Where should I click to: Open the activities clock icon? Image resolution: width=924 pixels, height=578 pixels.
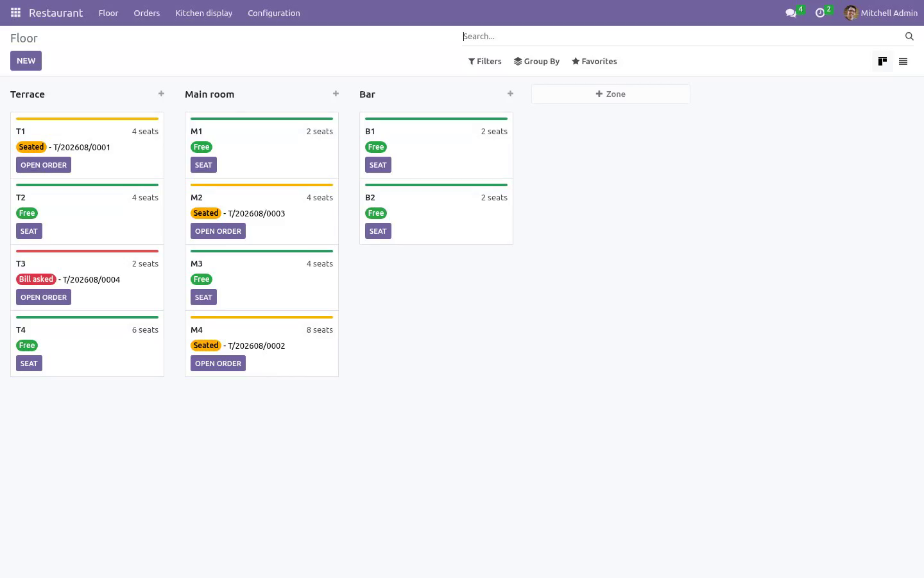coord(820,13)
